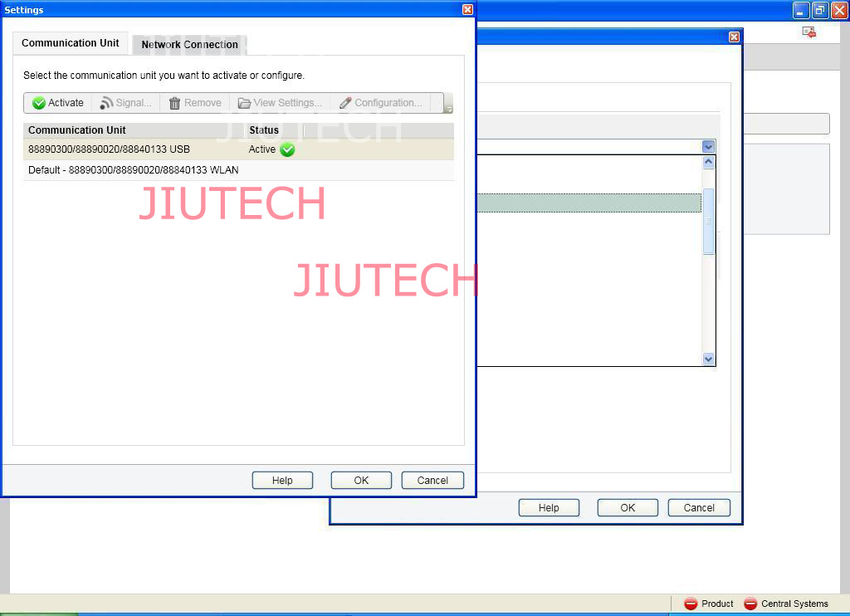Click the Signal toolbar button
Viewport: 850px width, 616px height.
[126, 103]
